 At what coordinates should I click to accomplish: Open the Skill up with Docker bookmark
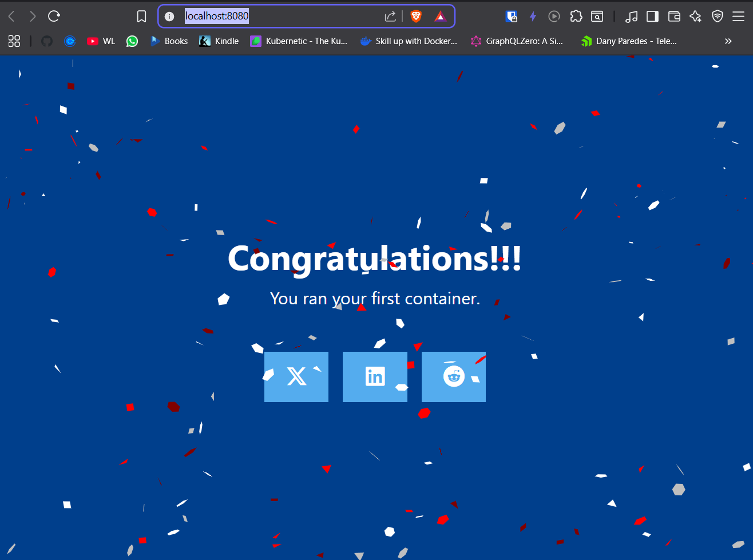pos(409,41)
